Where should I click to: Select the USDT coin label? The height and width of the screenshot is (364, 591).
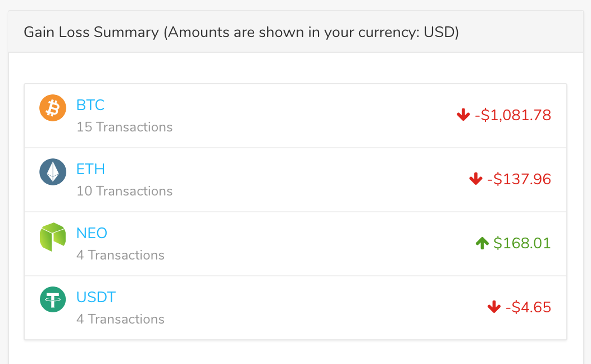[96, 297]
